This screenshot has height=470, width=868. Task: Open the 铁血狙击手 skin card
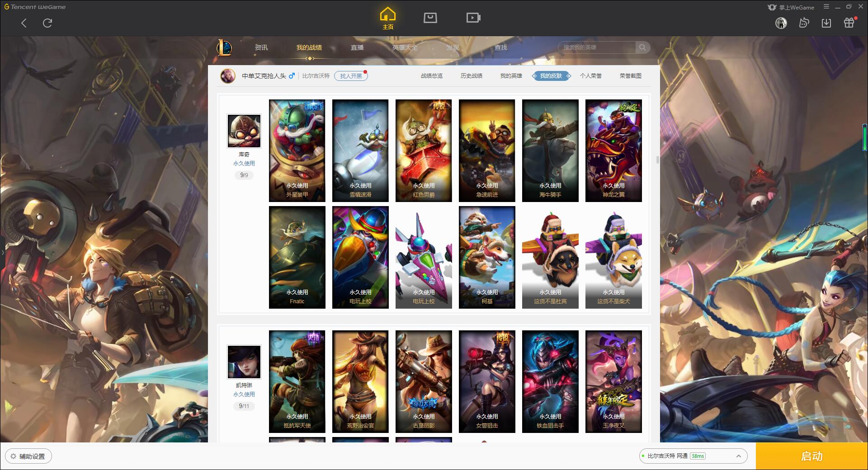550,381
